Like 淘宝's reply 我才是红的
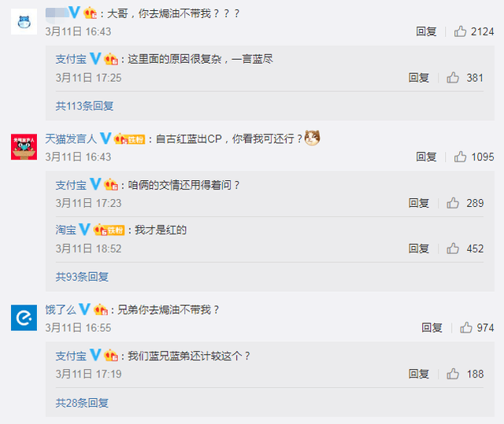 (x=453, y=249)
